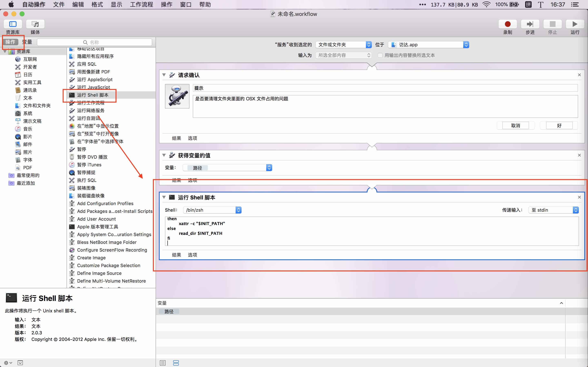
Task: Select 文件和文件夹 category in library
Action: pos(37,106)
